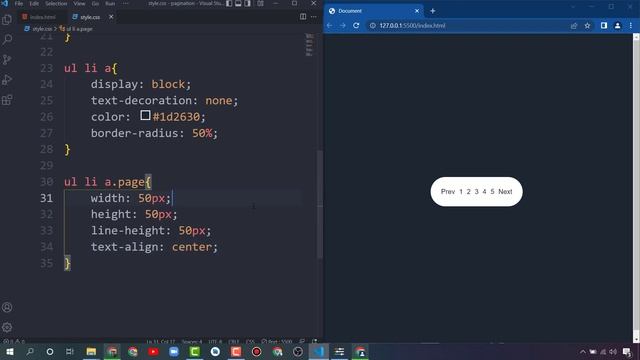Go to page 1 in pagination
Screen dimensions: 640x360
(461, 192)
